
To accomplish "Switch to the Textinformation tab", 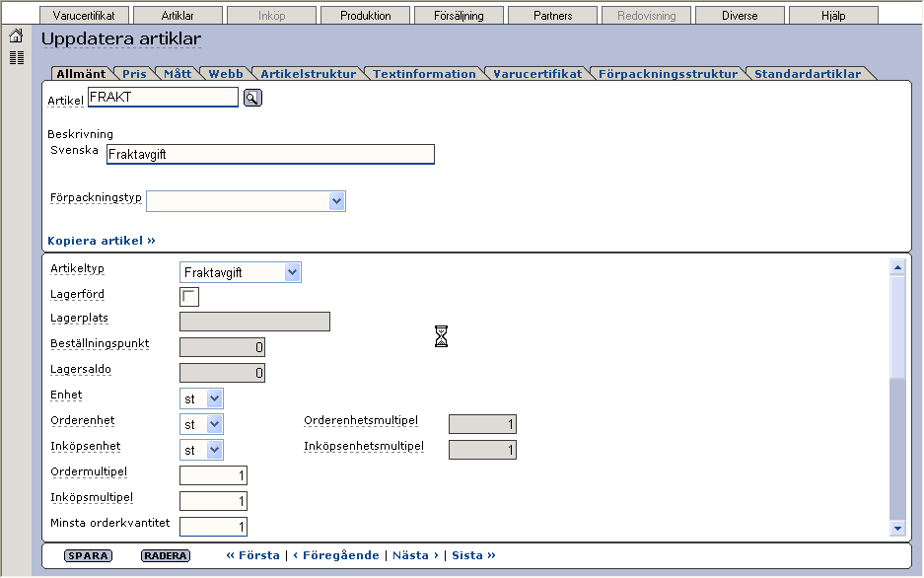I will point(424,74).
